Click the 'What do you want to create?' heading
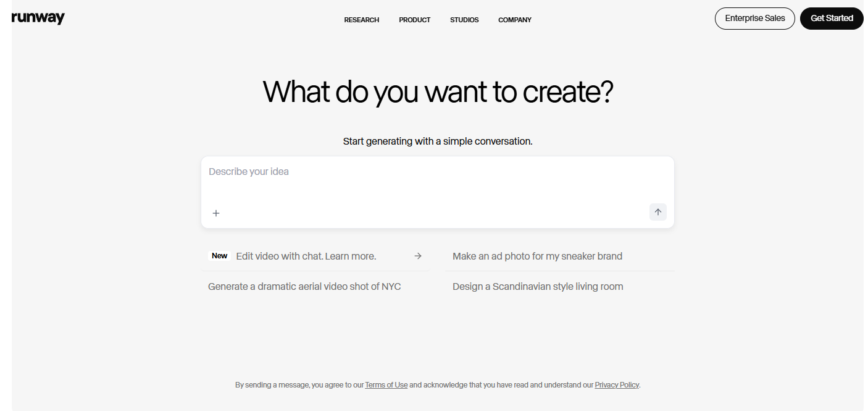The image size is (868, 411). pyautogui.click(x=438, y=91)
